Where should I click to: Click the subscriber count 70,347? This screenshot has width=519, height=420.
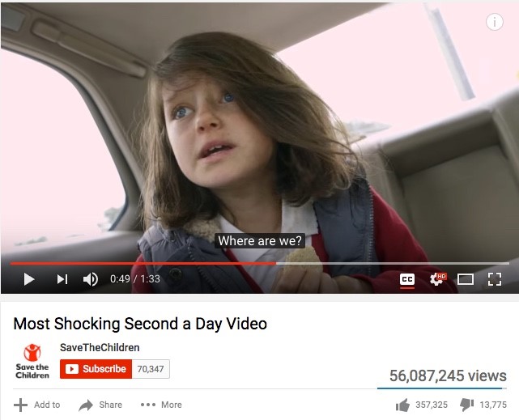pos(151,369)
